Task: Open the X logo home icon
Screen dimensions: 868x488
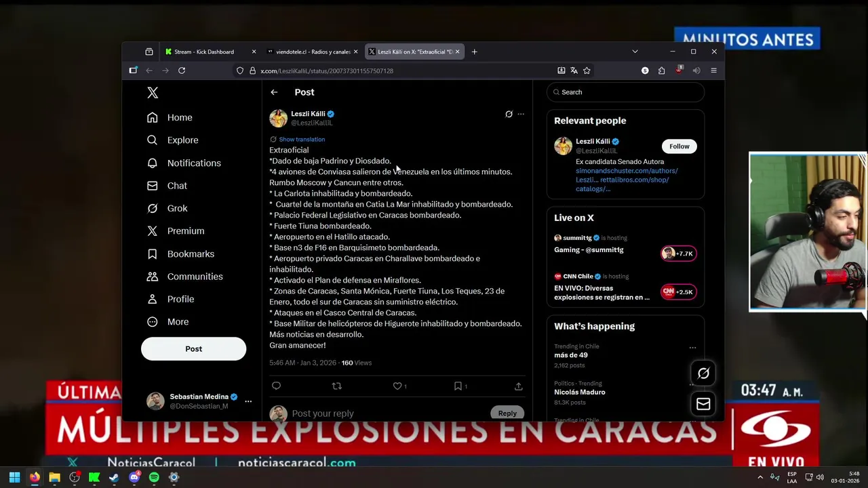Action: tap(153, 93)
